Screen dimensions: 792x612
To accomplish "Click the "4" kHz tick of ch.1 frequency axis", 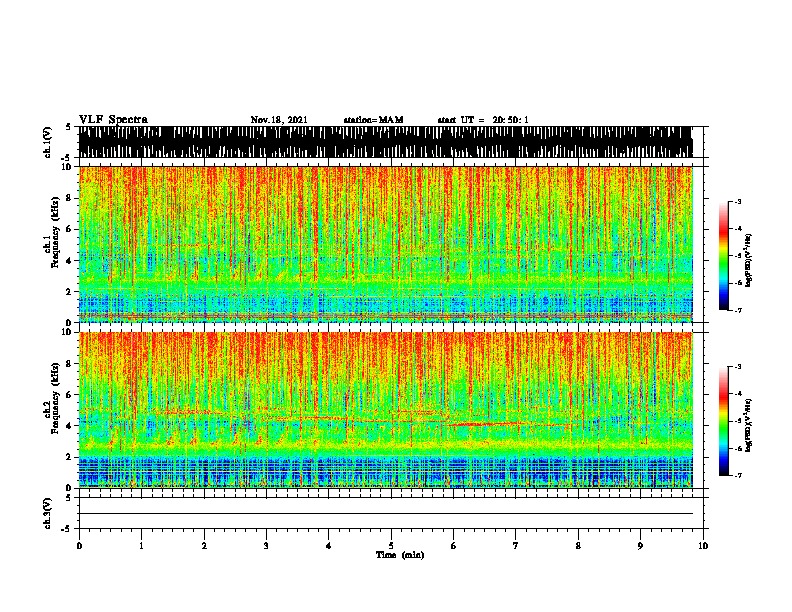I will tap(70, 261).
